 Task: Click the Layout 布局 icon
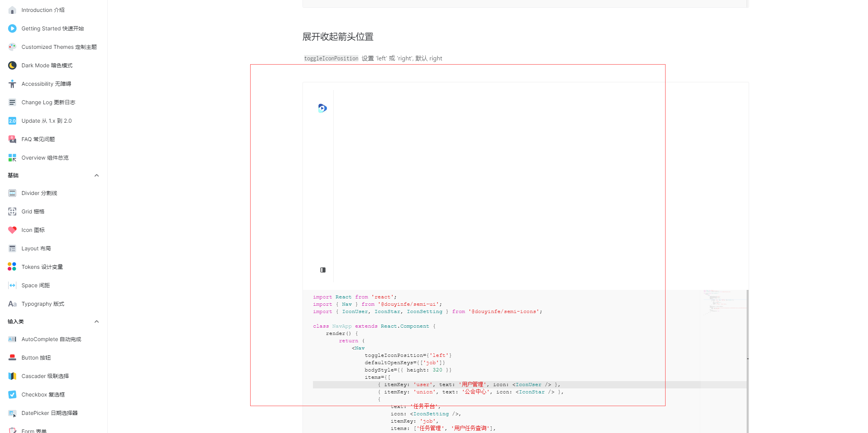12,248
